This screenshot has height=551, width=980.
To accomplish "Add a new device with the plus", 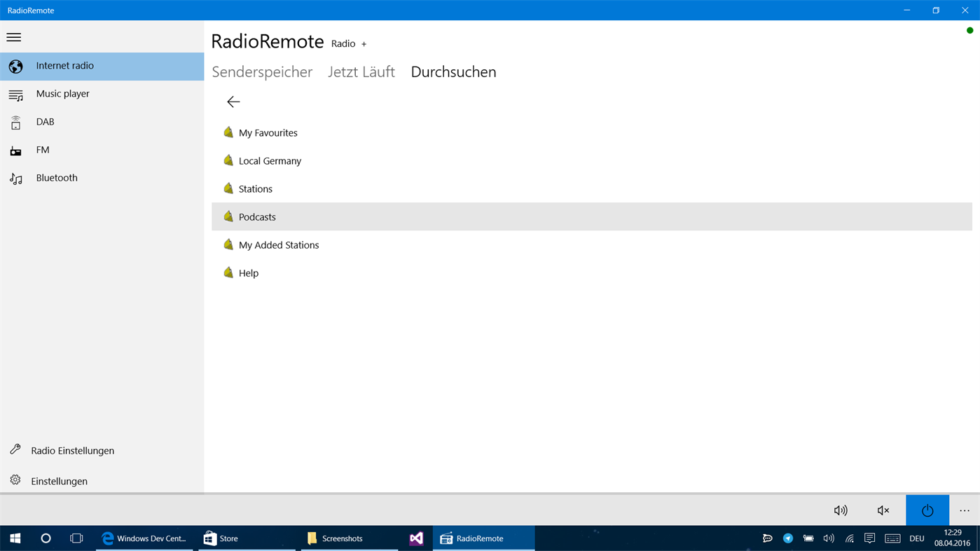I will pos(364,43).
